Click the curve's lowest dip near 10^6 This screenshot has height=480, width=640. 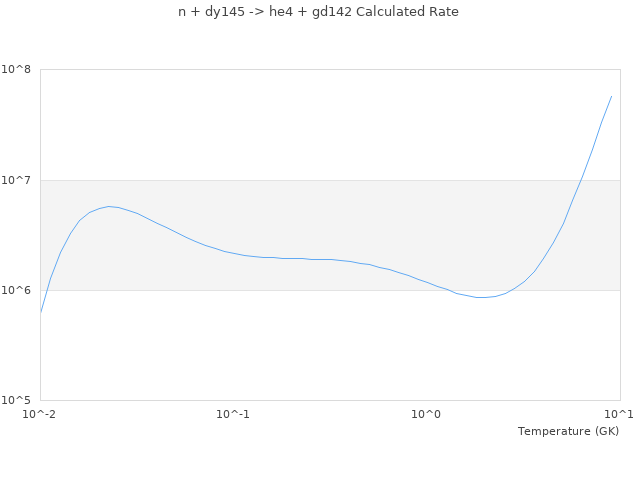481,297
